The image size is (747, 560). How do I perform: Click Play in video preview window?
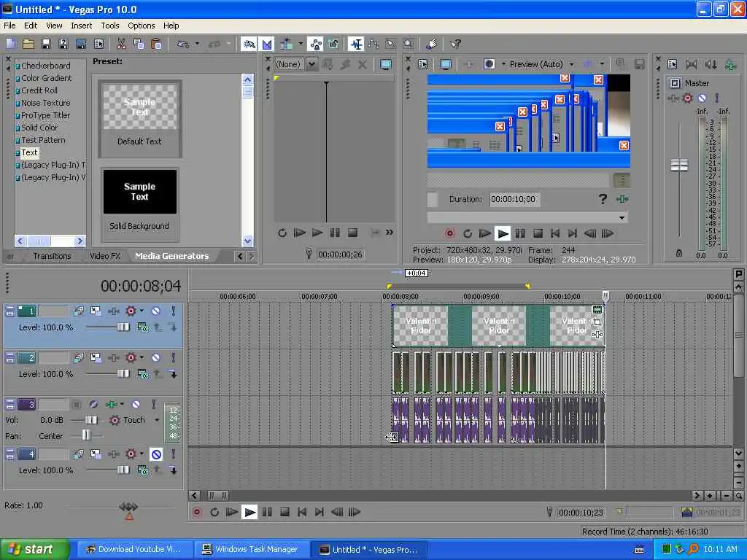point(503,233)
